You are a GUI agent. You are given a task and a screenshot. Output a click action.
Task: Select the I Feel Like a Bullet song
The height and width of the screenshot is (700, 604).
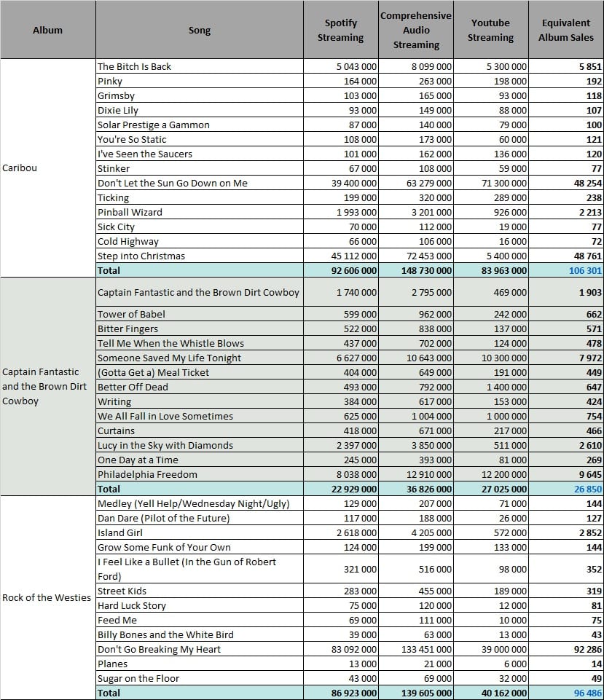pos(200,569)
